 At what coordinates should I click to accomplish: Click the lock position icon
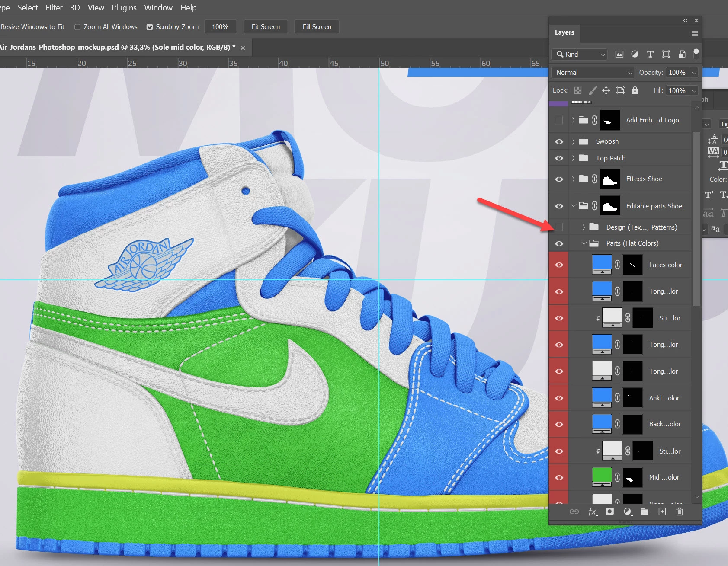(606, 90)
